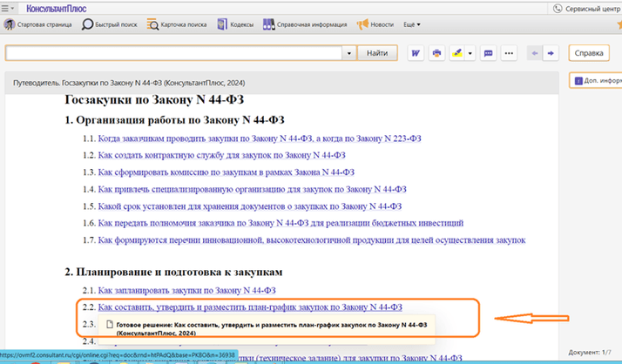Select the highlighter marker tool
This screenshot has height=364, width=622.
[457, 53]
